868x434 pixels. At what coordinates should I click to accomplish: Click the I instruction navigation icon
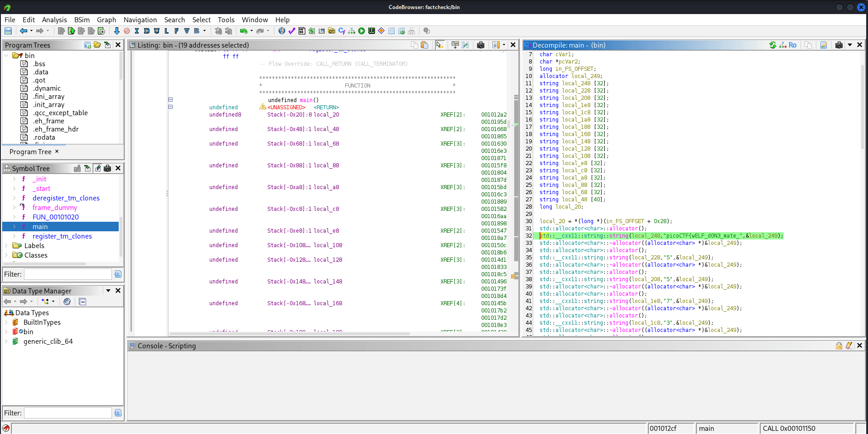136,31
